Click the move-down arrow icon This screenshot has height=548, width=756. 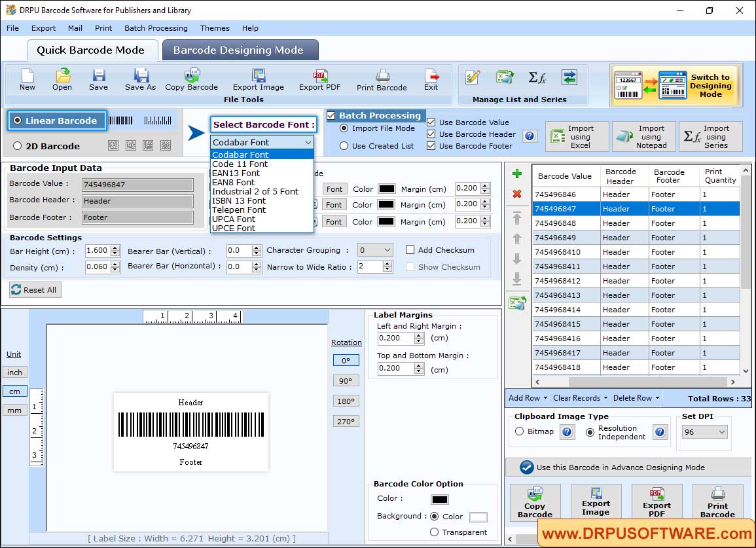pyautogui.click(x=517, y=259)
